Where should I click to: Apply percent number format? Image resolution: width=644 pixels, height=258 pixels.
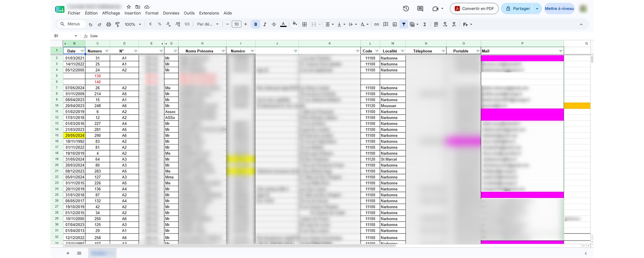[159, 24]
